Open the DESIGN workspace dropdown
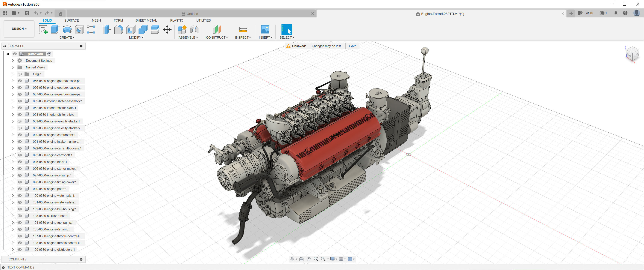The height and width of the screenshot is (270, 644). [x=19, y=29]
